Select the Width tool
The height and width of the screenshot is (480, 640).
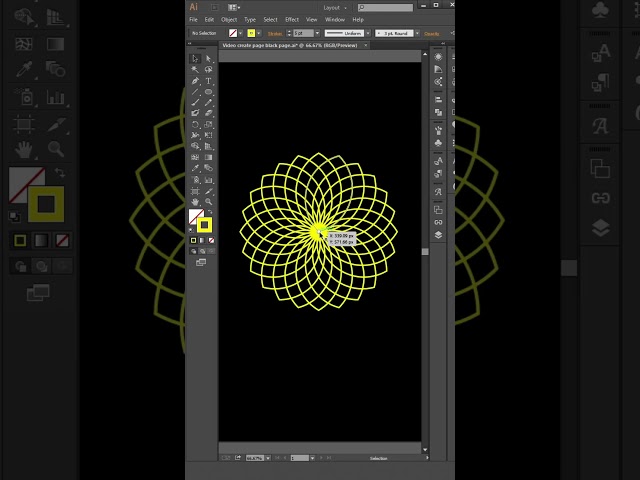(x=195, y=135)
